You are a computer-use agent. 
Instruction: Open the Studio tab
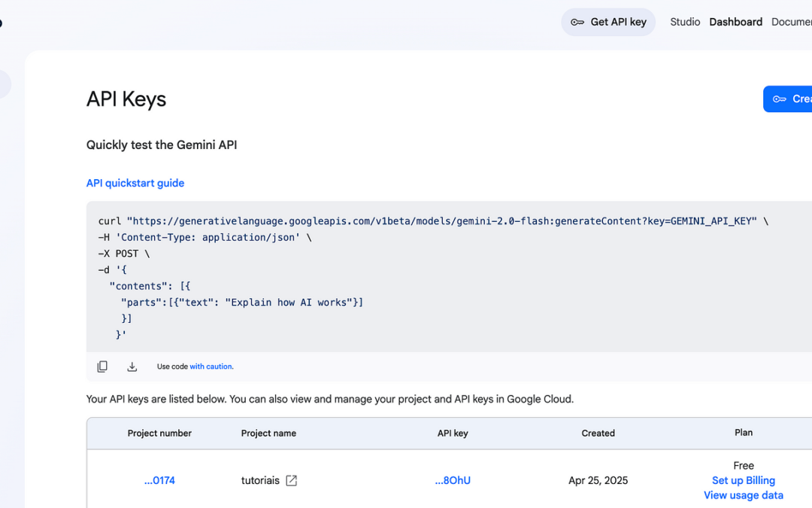click(685, 22)
